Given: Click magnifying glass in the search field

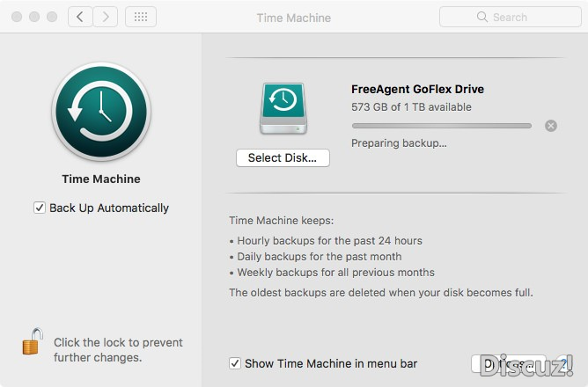Looking at the screenshot, I should tap(482, 17).
